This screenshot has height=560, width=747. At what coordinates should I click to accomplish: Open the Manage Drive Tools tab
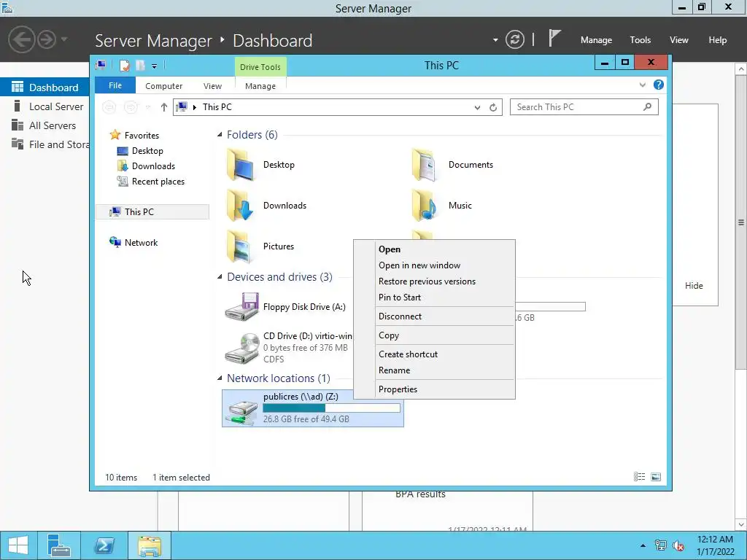[x=260, y=86]
